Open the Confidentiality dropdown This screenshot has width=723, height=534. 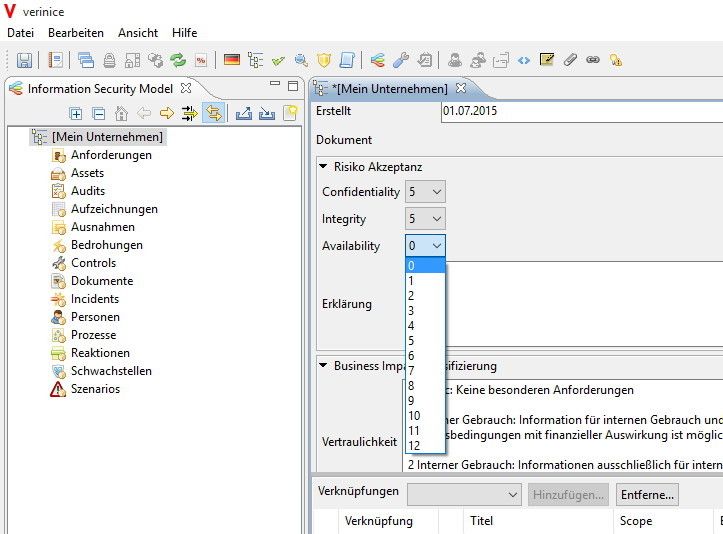(x=425, y=192)
